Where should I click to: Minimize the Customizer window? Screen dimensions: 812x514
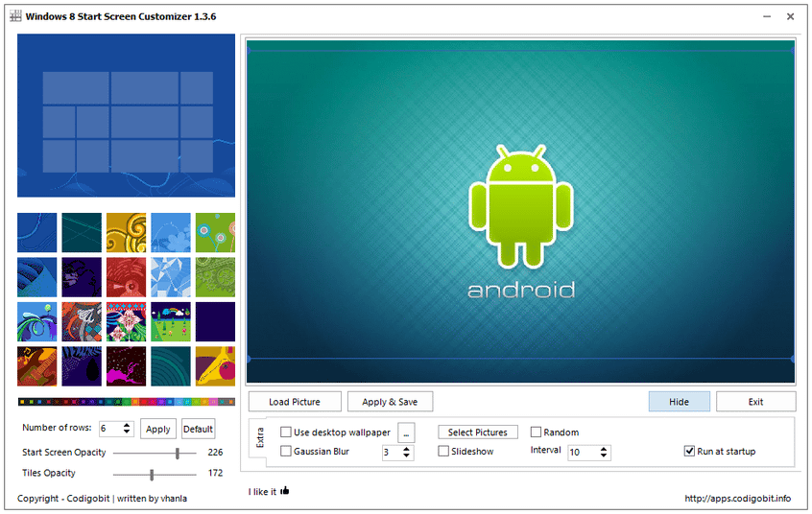pyautogui.click(x=767, y=16)
